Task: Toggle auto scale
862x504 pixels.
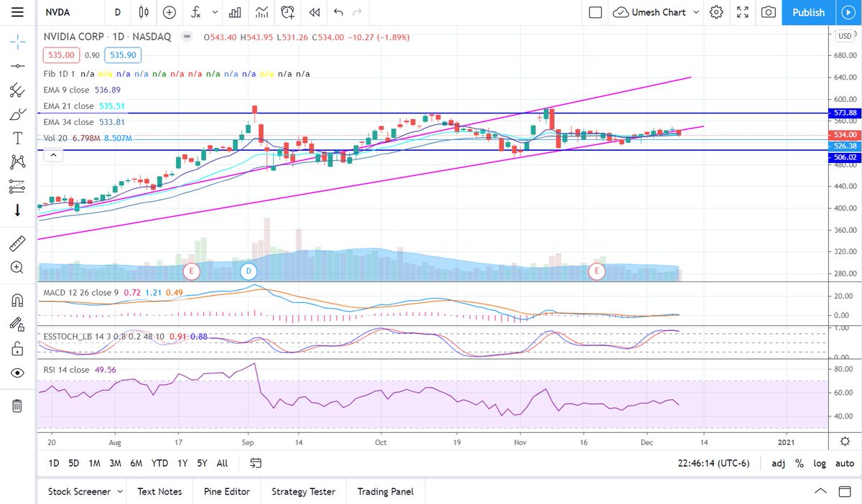Action: coord(843,463)
